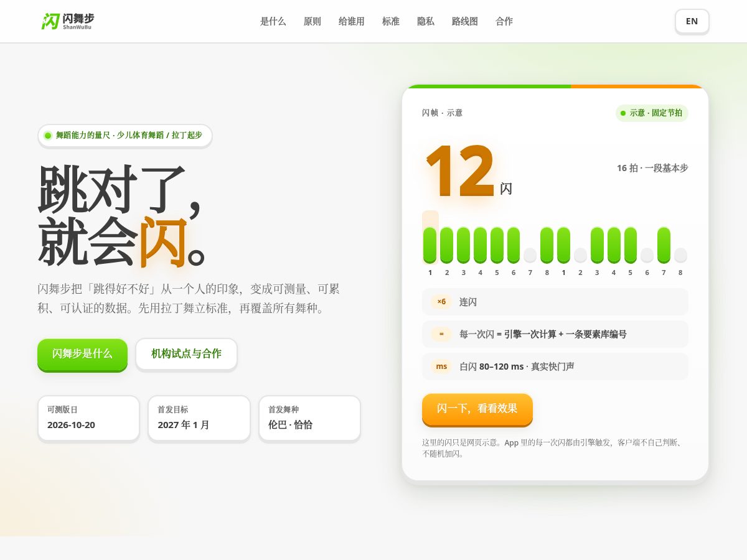The width and height of the screenshot is (747, 560).
Task: Open the 合作 nav link
Action: click(504, 21)
